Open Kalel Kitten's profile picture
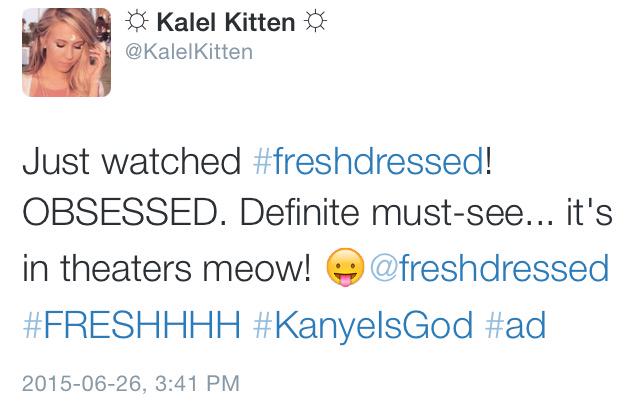639x415 pixels. [x=66, y=53]
